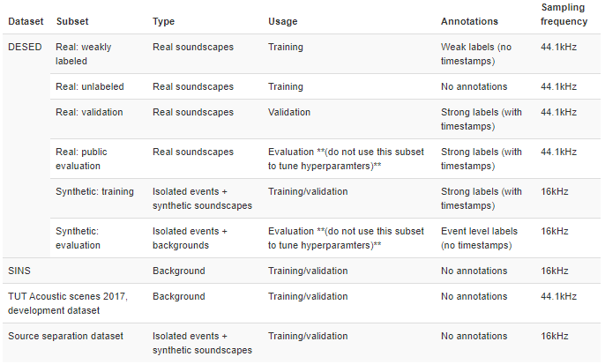This screenshot has height=364, width=605.
Task: Click the Sampling frequency column header
Action: click(564, 15)
